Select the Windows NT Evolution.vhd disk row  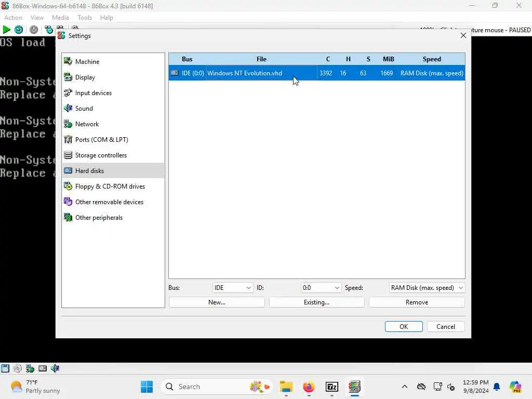tap(316, 73)
